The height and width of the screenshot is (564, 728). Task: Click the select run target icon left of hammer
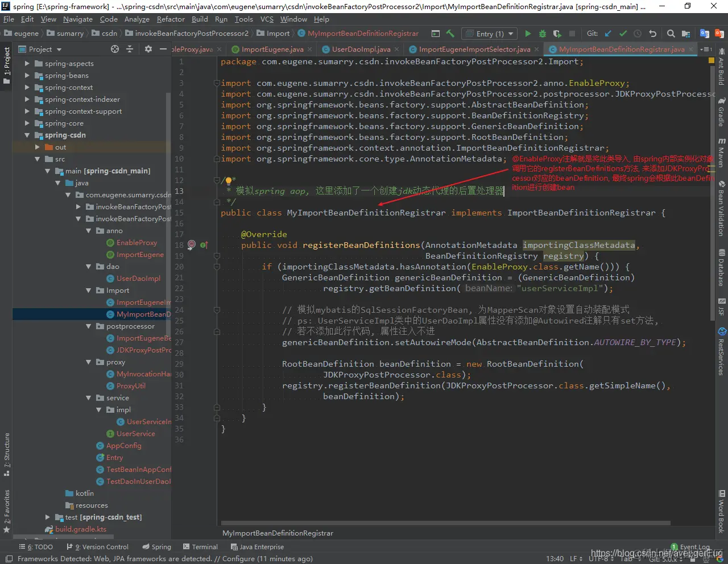436,34
